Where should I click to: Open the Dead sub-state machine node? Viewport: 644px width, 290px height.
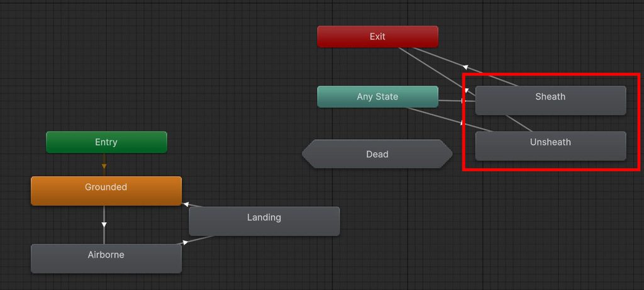(x=377, y=154)
